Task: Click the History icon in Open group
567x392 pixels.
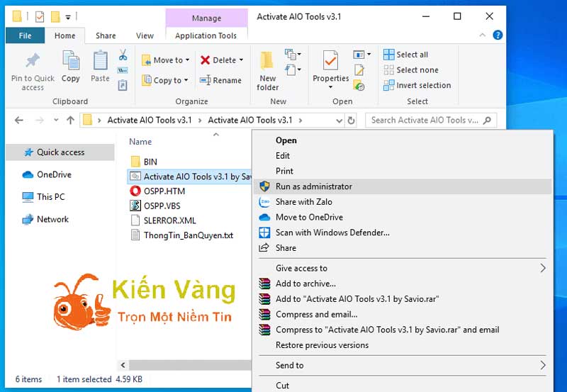Action: [359, 85]
